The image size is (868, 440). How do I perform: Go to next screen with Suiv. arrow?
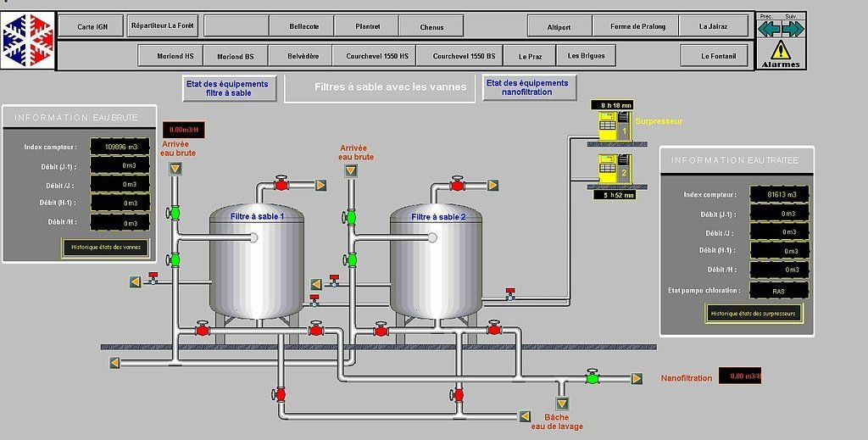(x=793, y=29)
